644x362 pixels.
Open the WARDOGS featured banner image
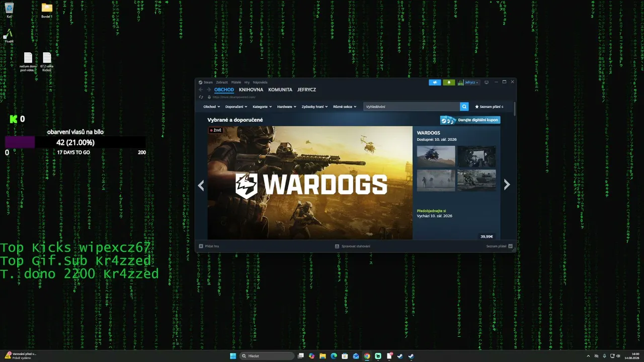(x=310, y=183)
